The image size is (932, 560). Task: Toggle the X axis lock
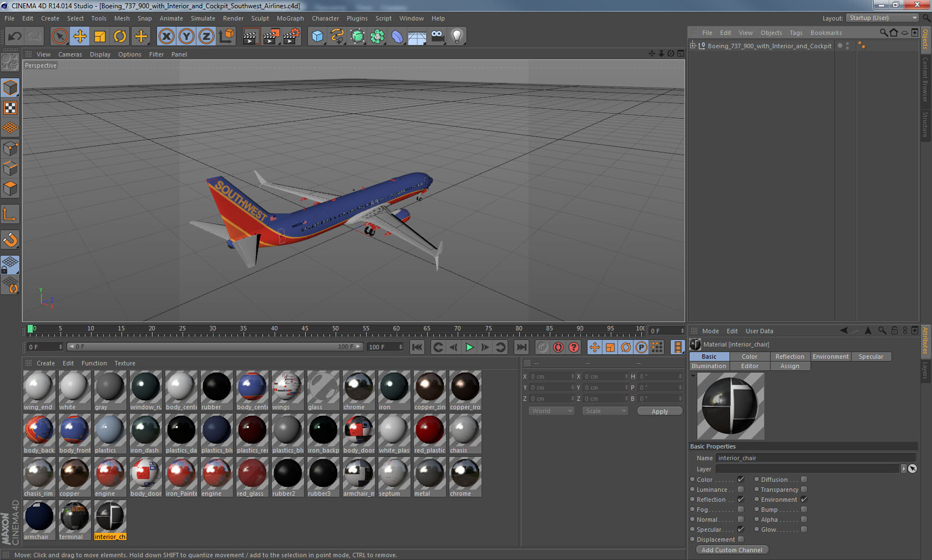pyautogui.click(x=166, y=37)
